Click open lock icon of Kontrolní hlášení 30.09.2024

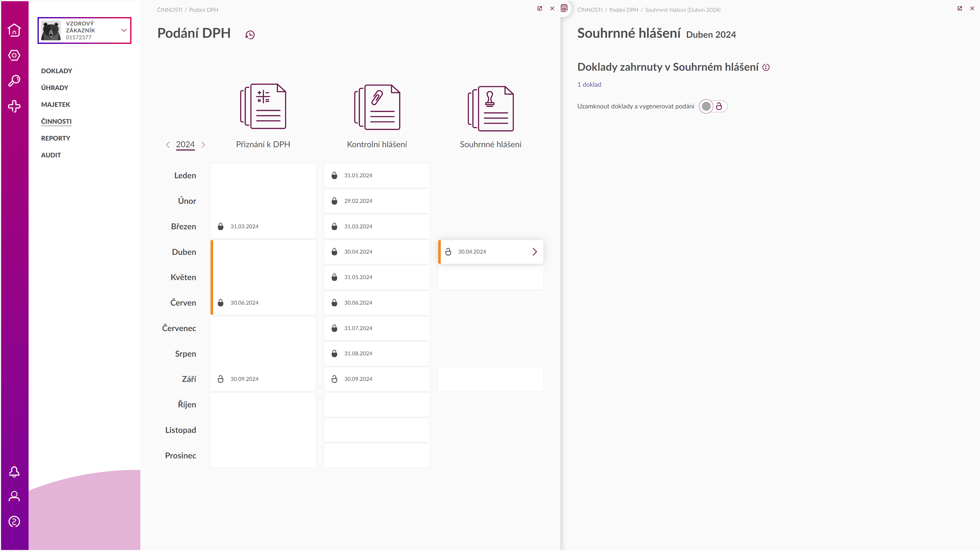(x=334, y=379)
